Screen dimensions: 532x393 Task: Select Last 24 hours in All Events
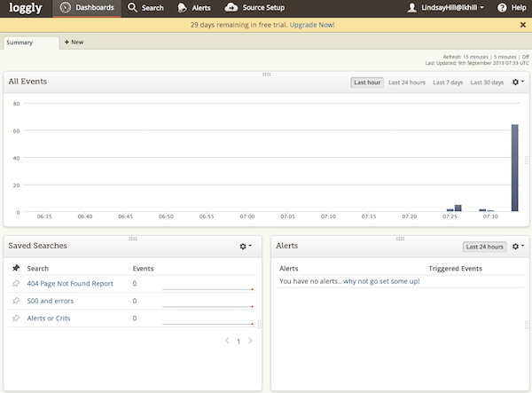(407, 83)
